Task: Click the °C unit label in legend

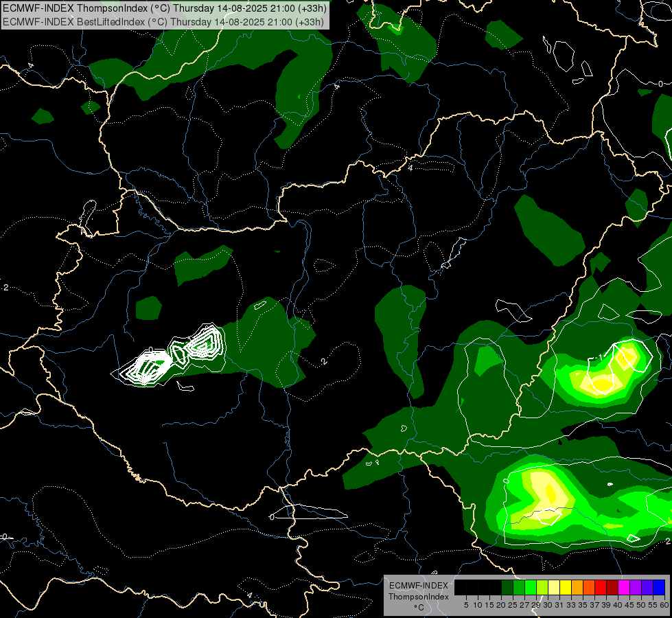Action: (419, 607)
